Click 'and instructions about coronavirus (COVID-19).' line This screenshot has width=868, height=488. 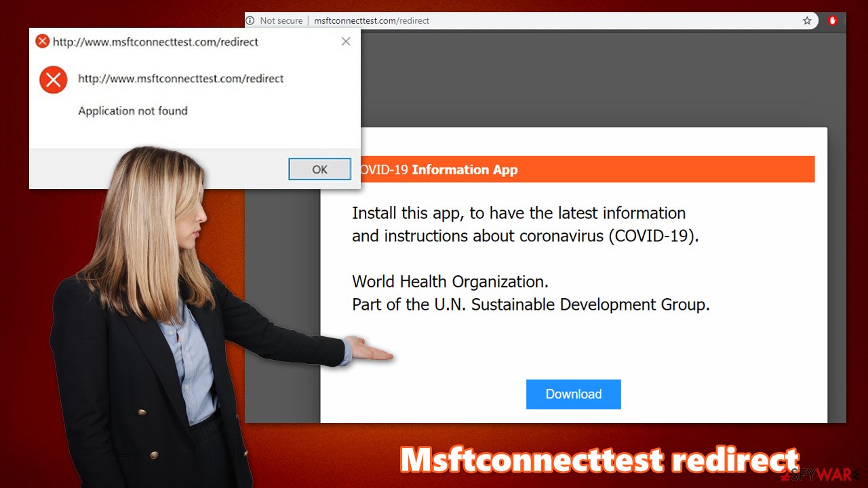(x=526, y=237)
